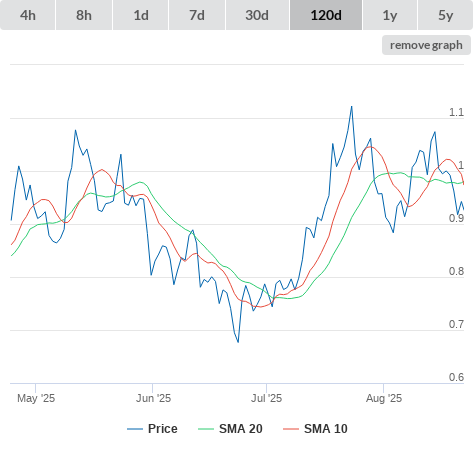Select the 4h time range tab
Viewport: 474px width, 455px height.
pos(28,15)
